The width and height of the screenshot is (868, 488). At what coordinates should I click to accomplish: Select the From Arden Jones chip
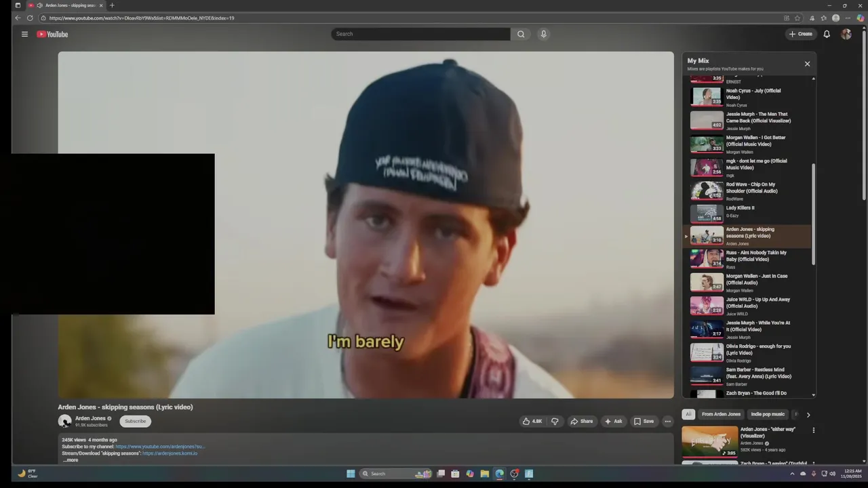coord(721,414)
